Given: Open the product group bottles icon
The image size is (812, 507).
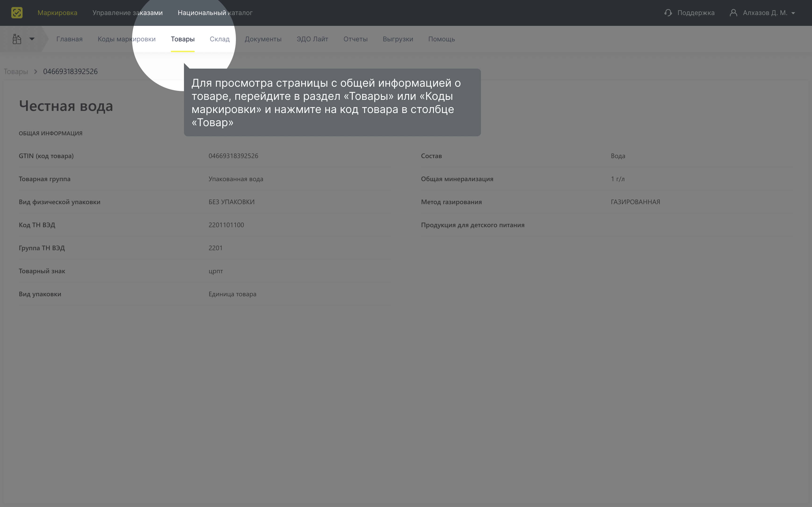Looking at the screenshot, I should click(17, 39).
